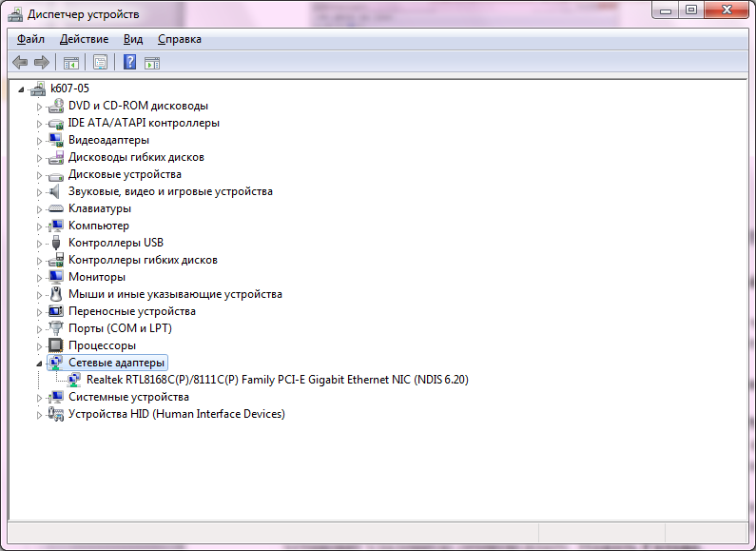The height and width of the screenshot is (551, 756).
Task: Expand the Мониторы node
Action: 39,278
